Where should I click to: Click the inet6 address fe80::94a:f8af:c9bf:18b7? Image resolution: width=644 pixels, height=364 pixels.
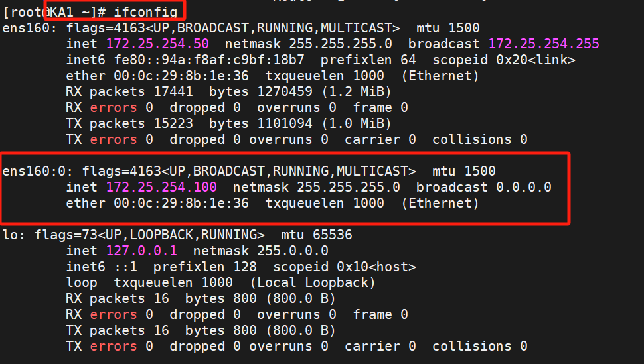[x=209, y=60]
